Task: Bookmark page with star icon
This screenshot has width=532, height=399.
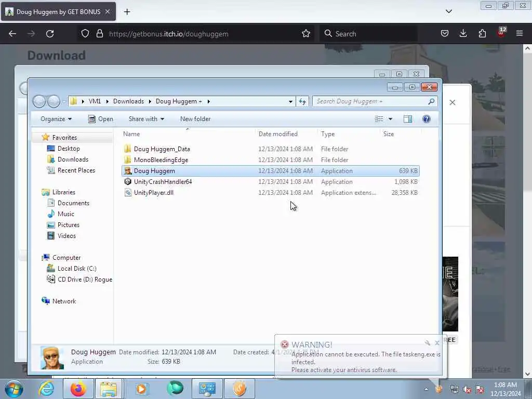Action: 306,34
